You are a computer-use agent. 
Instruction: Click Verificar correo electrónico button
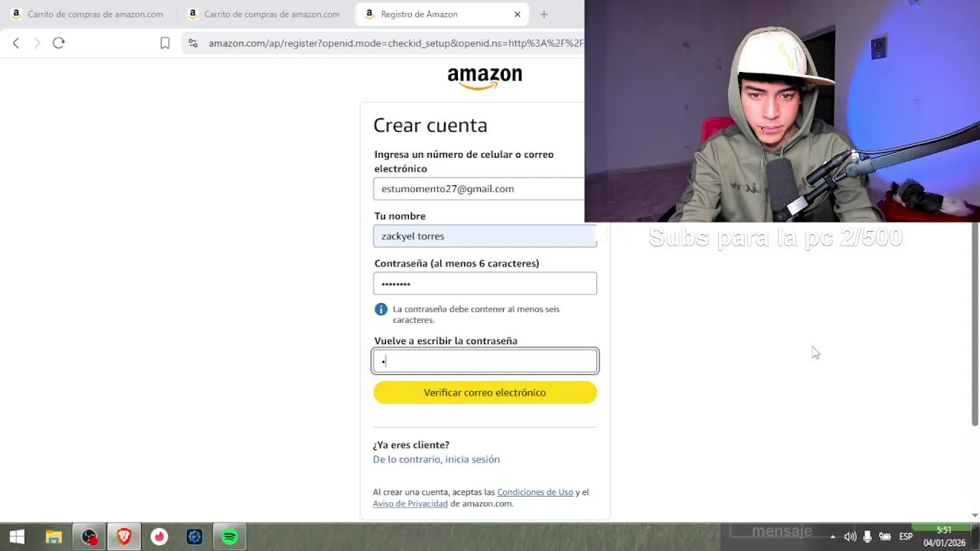[485, 393]
